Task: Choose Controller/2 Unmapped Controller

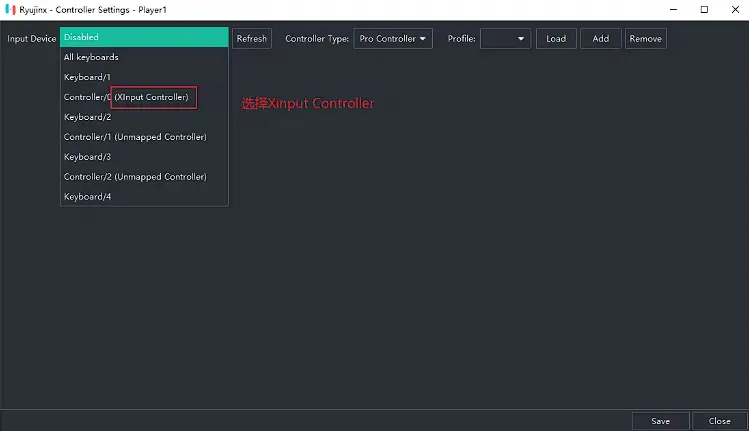Action: click(144, 177)
